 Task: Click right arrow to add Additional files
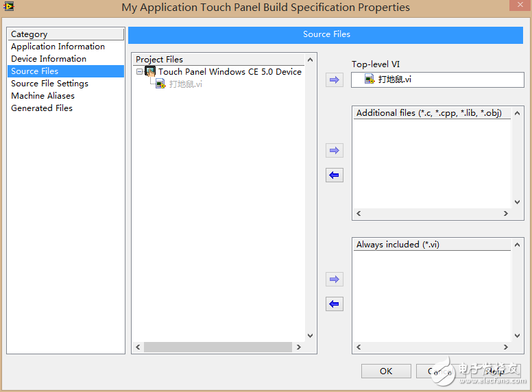click(x=335, y=150)
